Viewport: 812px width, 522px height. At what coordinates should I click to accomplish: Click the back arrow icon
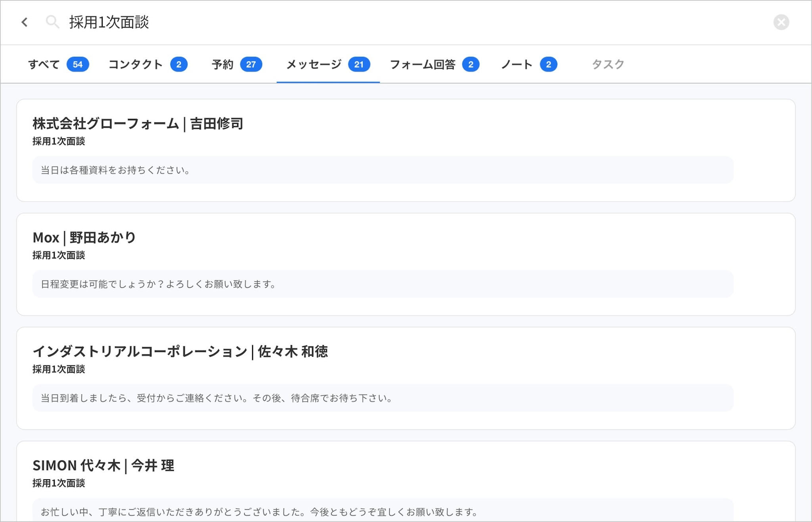(25, 22)
